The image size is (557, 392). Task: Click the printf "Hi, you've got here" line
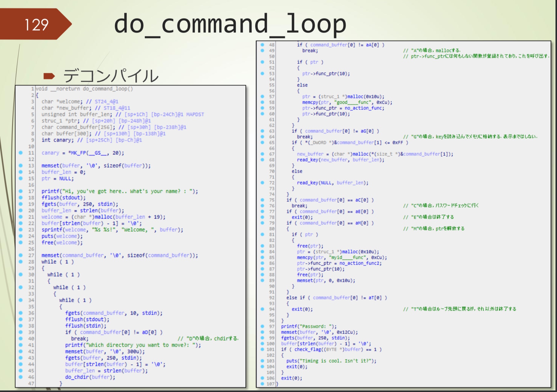coord(120,191)
